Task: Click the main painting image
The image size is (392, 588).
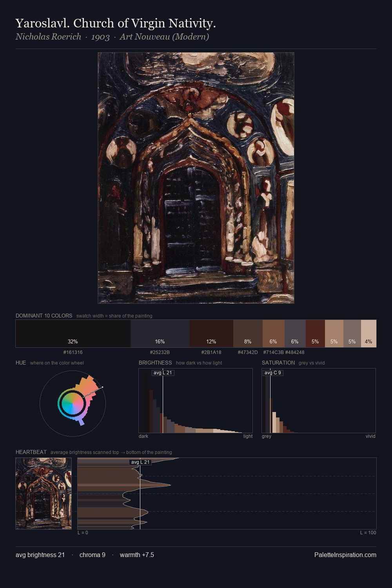Action: click(x=196, y=178)
